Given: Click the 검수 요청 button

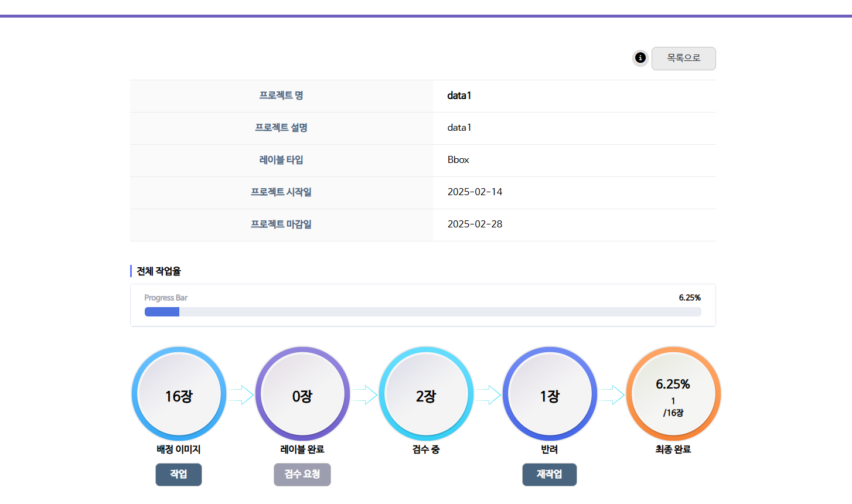Looking at the screenshot, I should [302, 474].
